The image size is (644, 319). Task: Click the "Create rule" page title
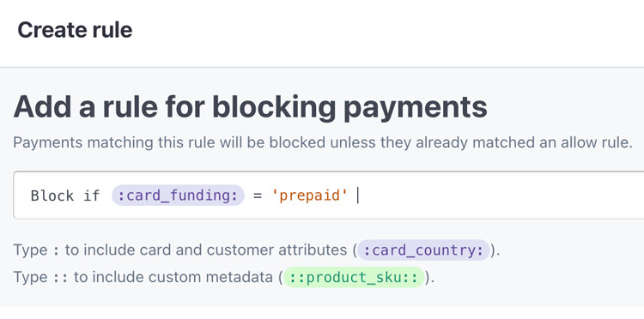point(75,30)
